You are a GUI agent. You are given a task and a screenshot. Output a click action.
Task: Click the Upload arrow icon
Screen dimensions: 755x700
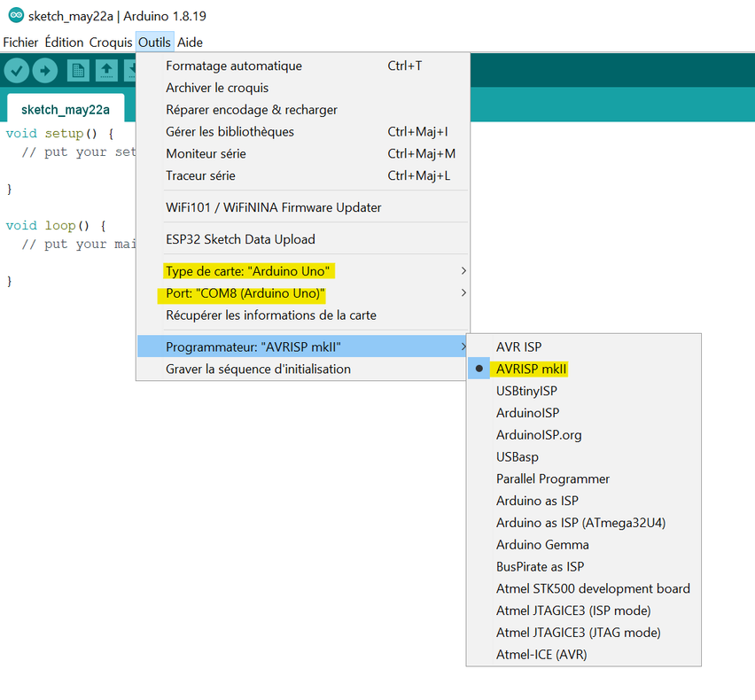coord(44,69)
